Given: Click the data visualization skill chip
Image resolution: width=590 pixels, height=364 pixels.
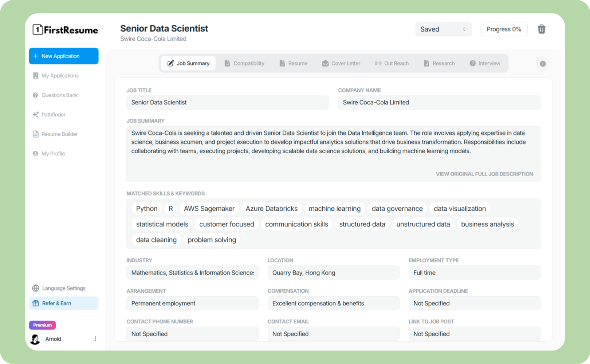Looking at the screenshot, I should pyautogui.click(x=460, y=209).
